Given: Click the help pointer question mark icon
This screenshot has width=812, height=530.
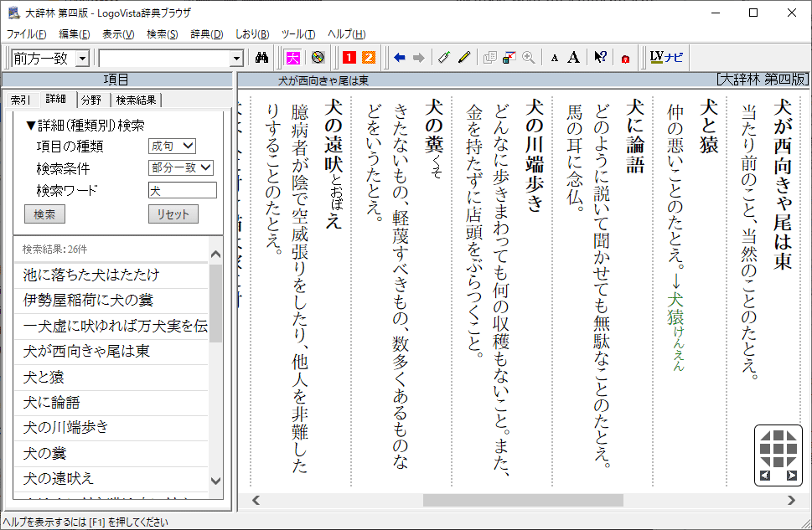Looking at the screenshot, I should 600,58.
